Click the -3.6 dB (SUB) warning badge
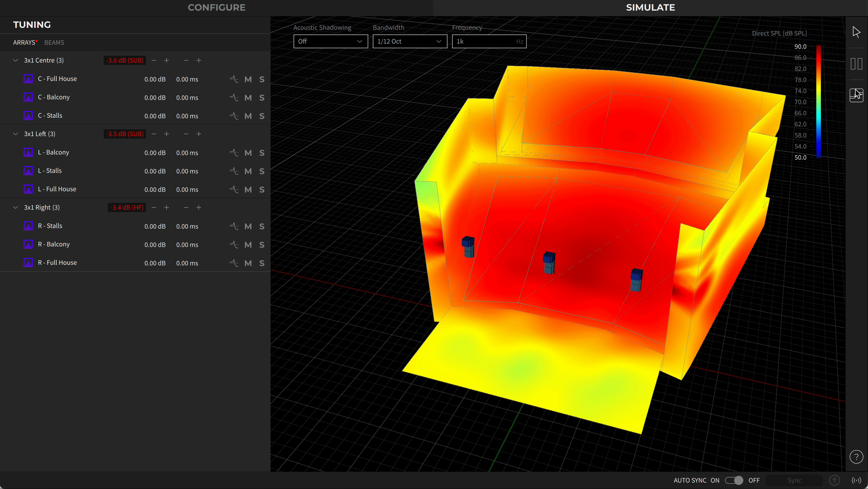 click(x=125, y=60)
